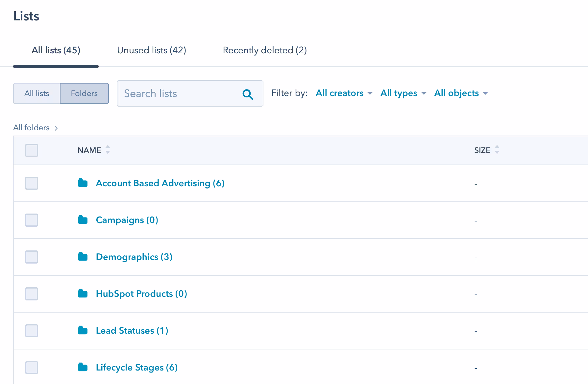Switch to the Unused lists tab
Image resolution: width=588 pixels, height=384 pixels.
[x=152, y=50]
